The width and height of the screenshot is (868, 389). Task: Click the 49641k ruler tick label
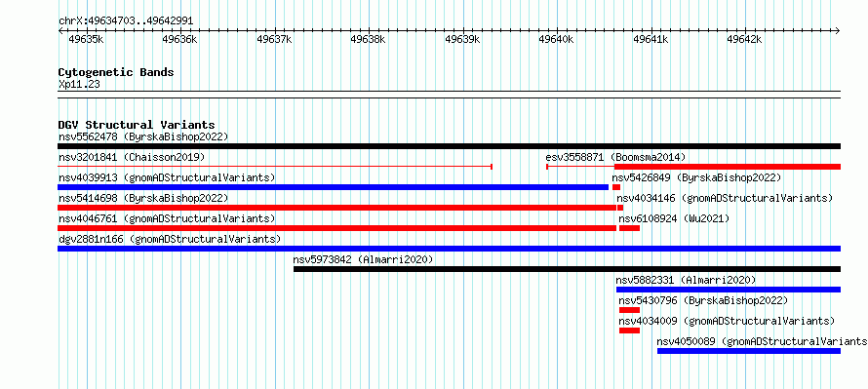(651, 39)
